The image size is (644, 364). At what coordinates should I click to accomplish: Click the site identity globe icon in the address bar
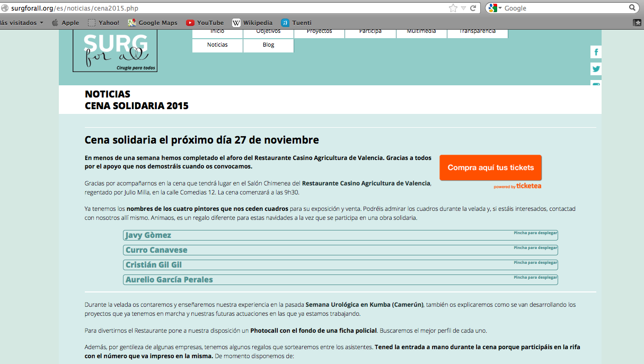point(5,8)
